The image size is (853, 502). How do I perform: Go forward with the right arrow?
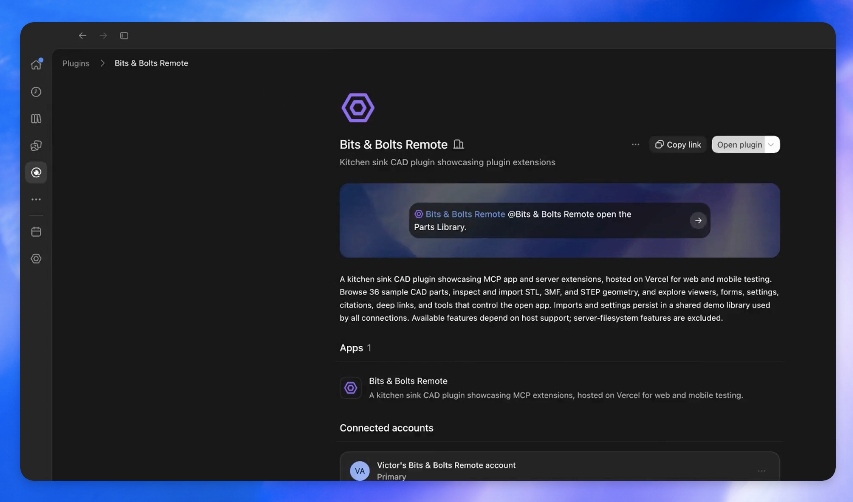(103, 36)
